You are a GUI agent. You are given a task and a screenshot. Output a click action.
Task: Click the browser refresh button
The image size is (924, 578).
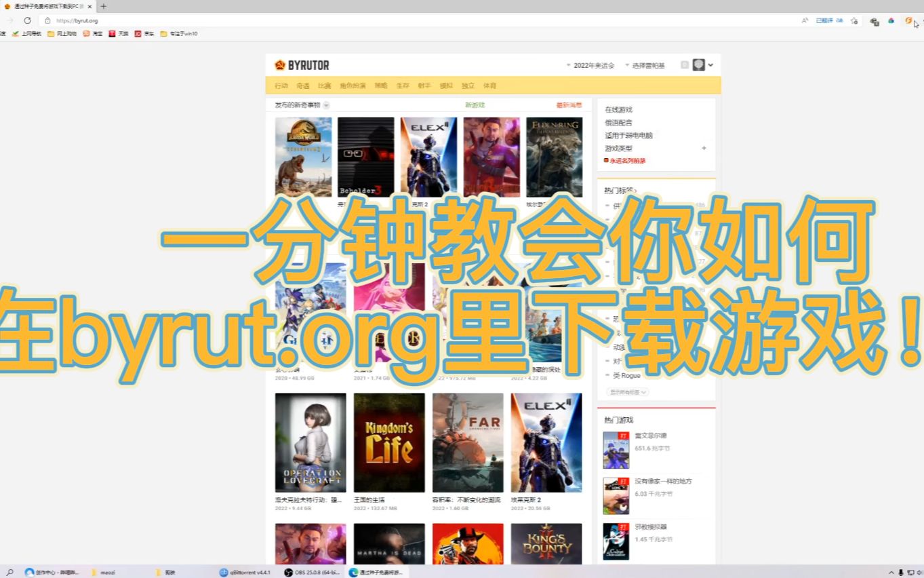pos(27,20)
